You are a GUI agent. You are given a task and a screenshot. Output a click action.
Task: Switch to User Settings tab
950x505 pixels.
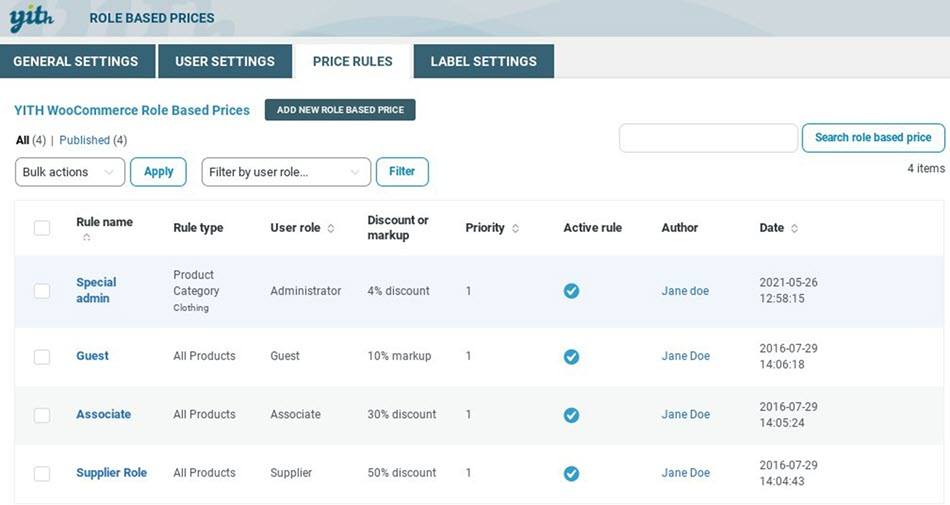click(225, 61)
